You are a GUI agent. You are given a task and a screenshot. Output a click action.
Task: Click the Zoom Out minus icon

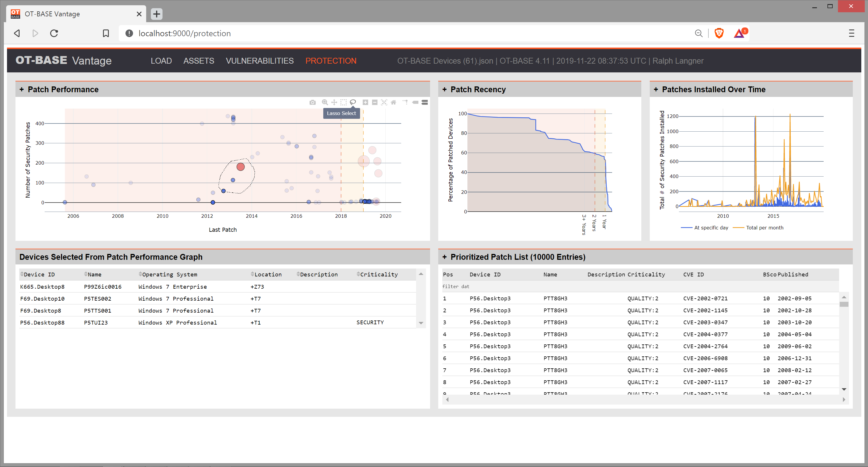(x=374, y=102)
